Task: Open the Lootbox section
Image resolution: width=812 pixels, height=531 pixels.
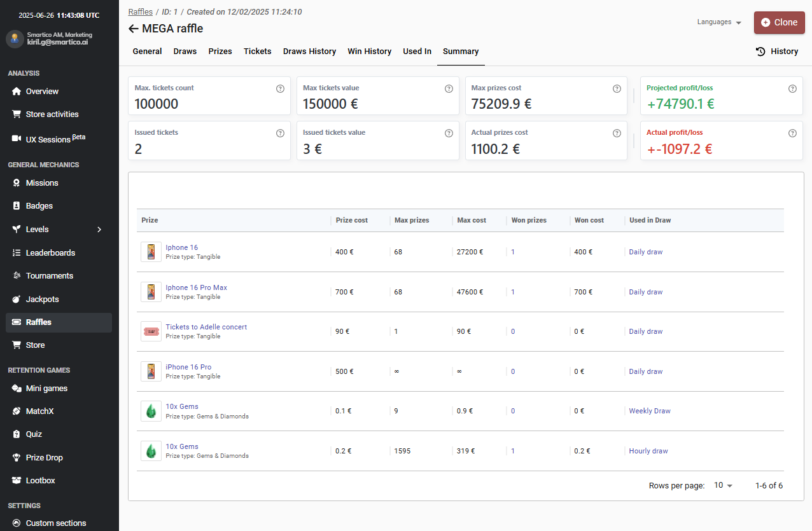Action: click(x=40, y=481)
